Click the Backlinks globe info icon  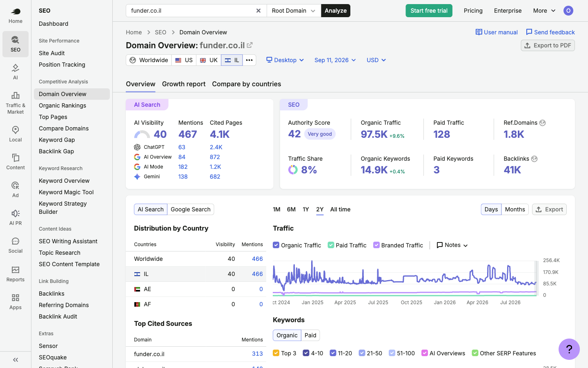535,159
